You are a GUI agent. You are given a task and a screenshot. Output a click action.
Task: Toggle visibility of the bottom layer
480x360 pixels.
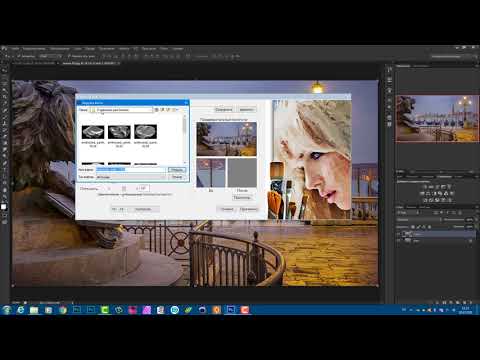pos(399,241)
